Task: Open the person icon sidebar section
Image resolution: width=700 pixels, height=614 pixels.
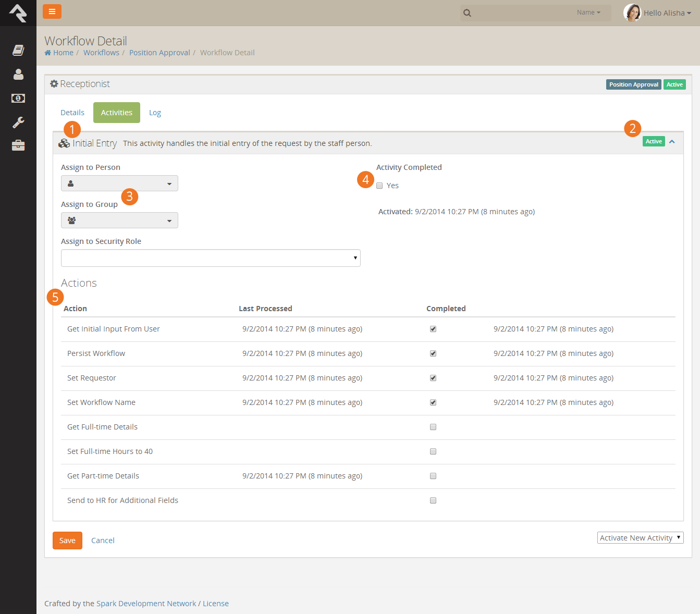Action: point(18,74)
